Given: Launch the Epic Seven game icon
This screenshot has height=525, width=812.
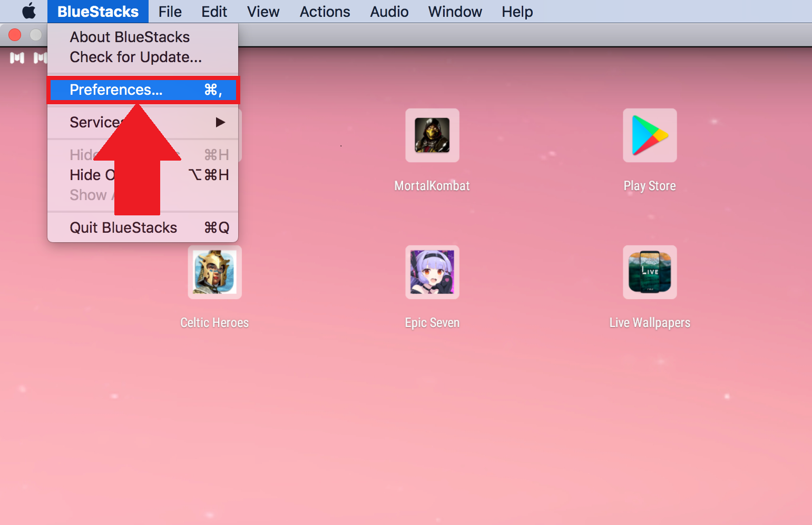Looking at the screenshot, I should pyautogui.click(x=432, y=272).
